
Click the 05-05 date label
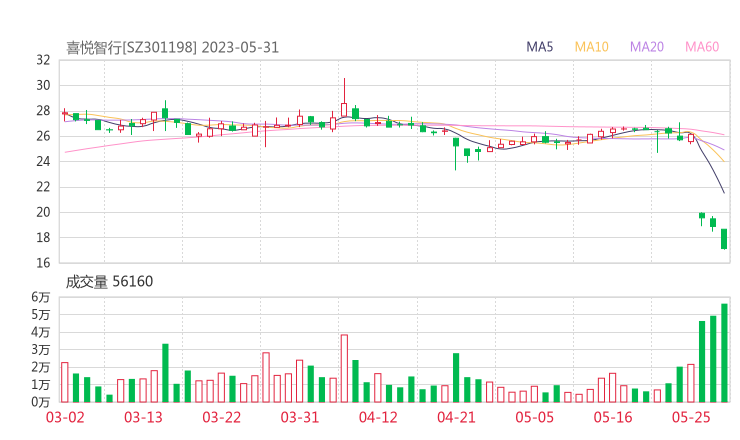click(535, 417)
